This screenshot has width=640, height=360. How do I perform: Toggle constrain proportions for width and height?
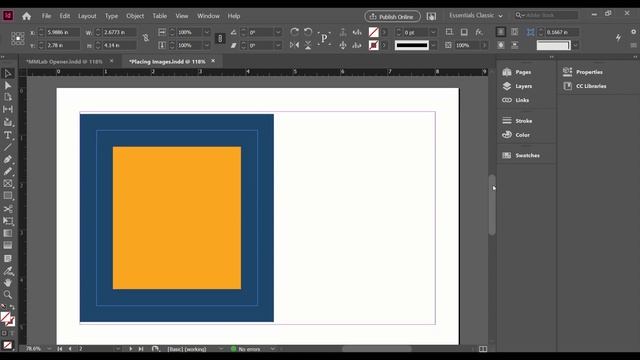[x=146, y=38]
